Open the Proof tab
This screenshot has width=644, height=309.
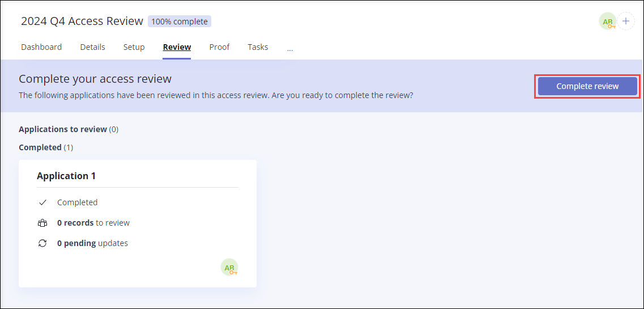tap(219, 47)
